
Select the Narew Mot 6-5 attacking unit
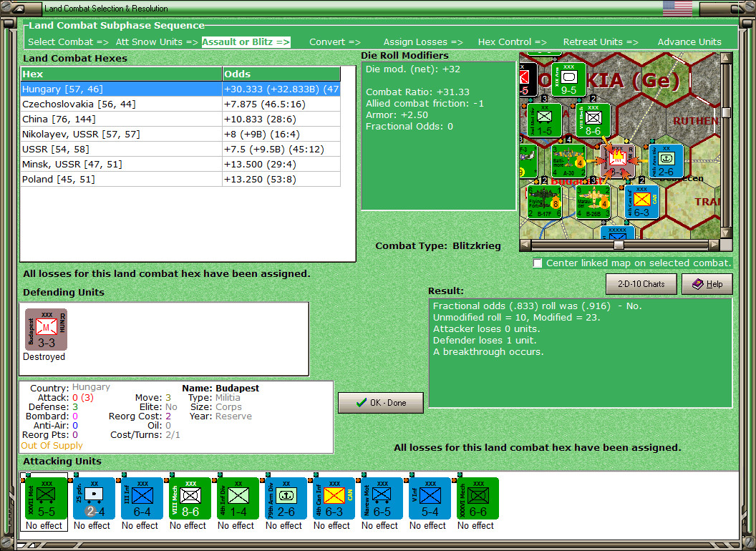[x=382, y=499]
